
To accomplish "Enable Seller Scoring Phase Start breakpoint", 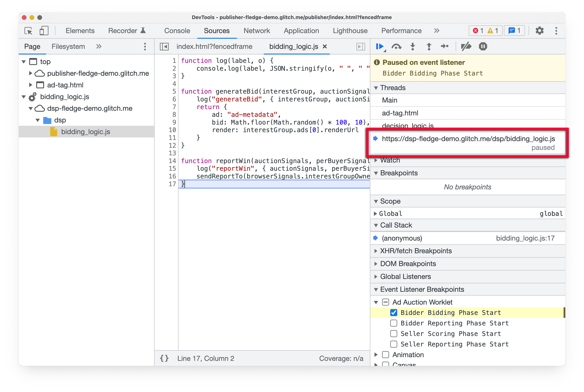I will pos(393,334).
